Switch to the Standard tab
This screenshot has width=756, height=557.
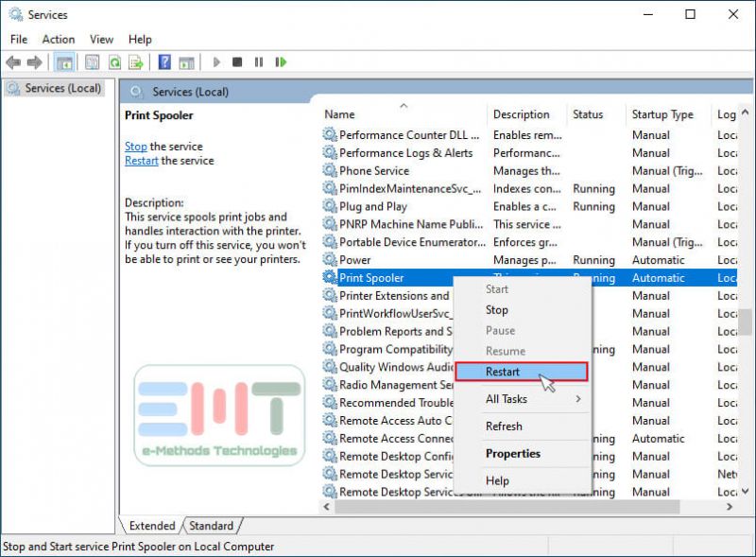211,526
